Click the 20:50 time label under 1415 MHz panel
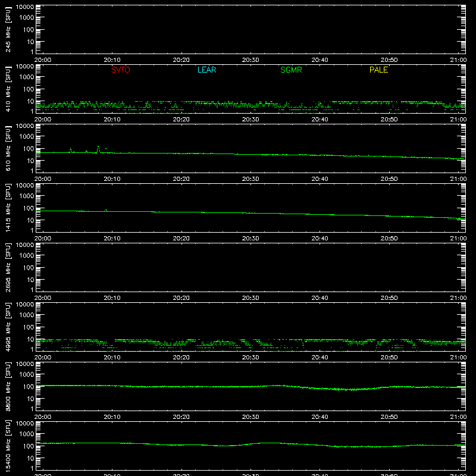 click(389, 239)
